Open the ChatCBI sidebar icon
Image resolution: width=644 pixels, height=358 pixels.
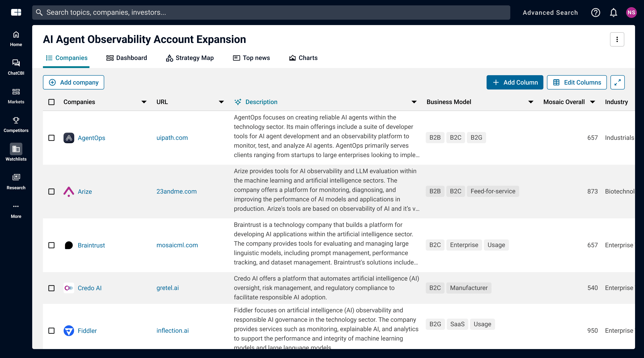[16, 67]
